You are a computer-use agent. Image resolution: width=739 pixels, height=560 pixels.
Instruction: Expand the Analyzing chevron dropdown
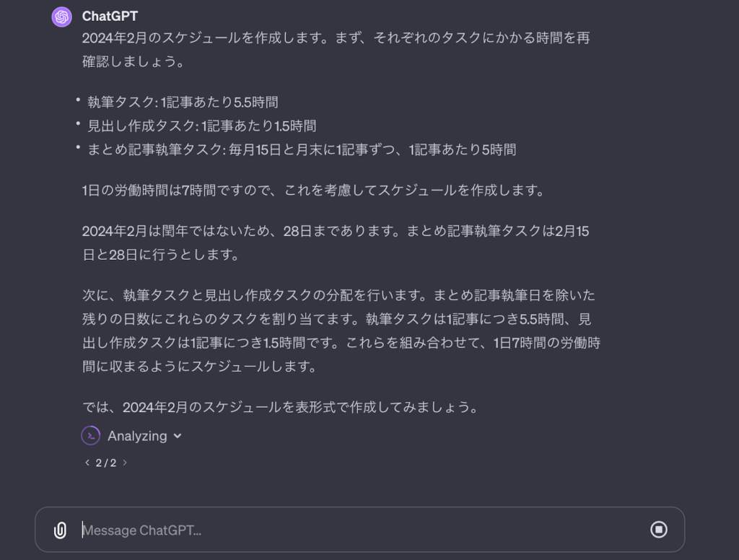coord(178,436)
